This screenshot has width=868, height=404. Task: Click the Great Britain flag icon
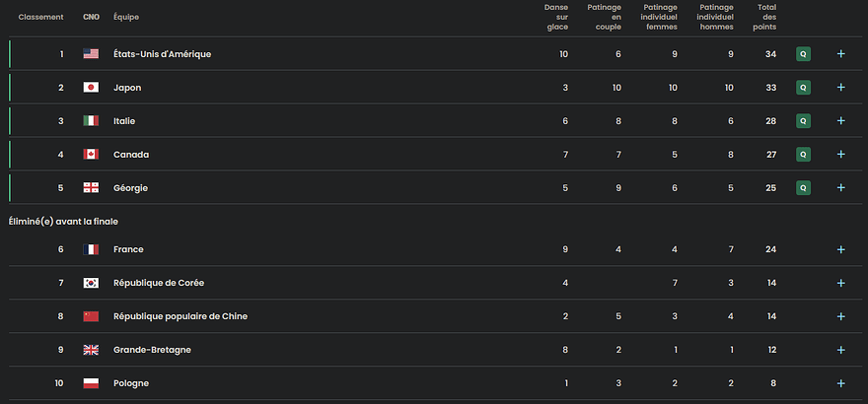coord(91,350)
